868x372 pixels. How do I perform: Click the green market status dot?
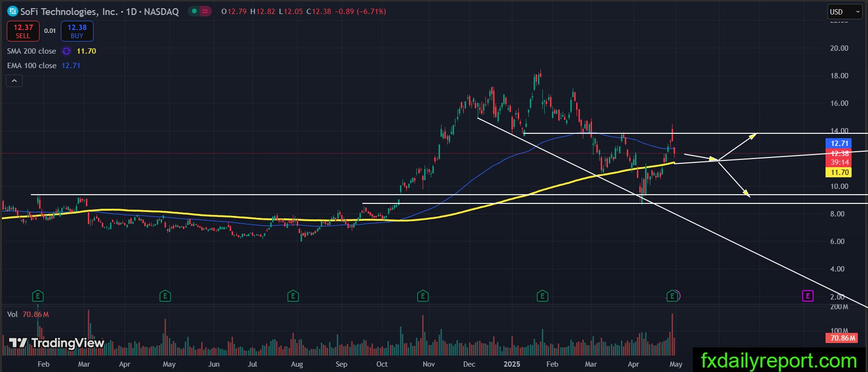(x=194, y=11)
